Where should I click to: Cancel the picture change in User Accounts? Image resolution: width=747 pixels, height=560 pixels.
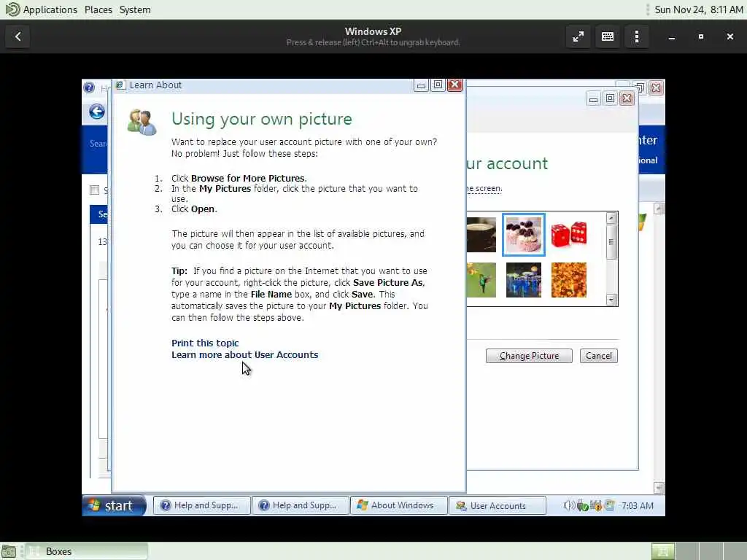click(598, 356)
